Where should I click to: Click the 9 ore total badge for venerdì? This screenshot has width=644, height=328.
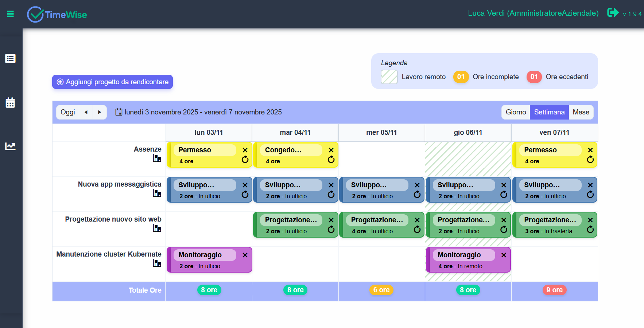click(x=554, y=290)
